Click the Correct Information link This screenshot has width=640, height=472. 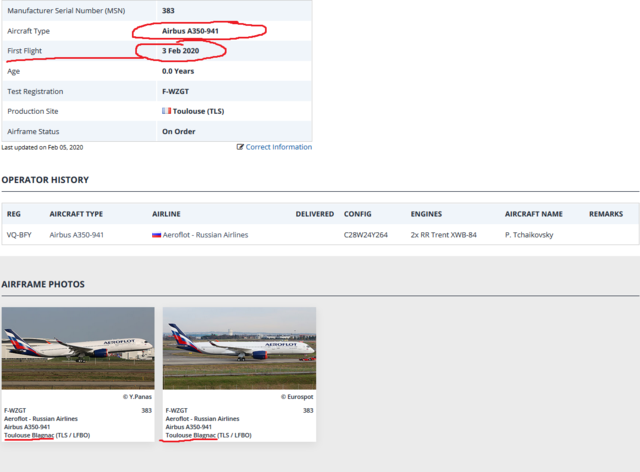click(278, 147)
